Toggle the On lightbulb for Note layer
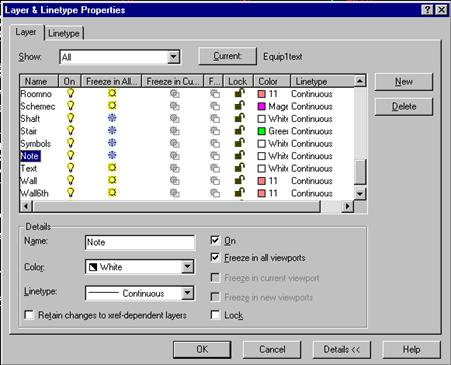The width and height of the screenshot is (451, 365). [70, 156]
